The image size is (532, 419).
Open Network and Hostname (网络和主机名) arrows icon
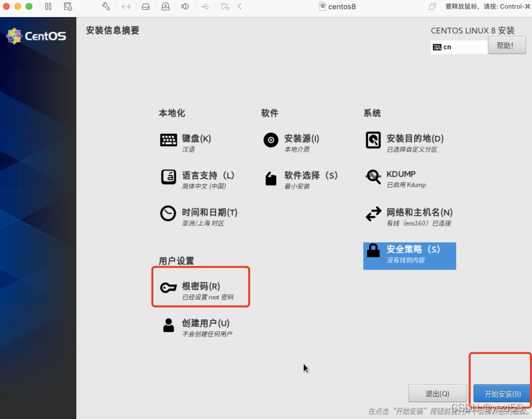[373, 214]
